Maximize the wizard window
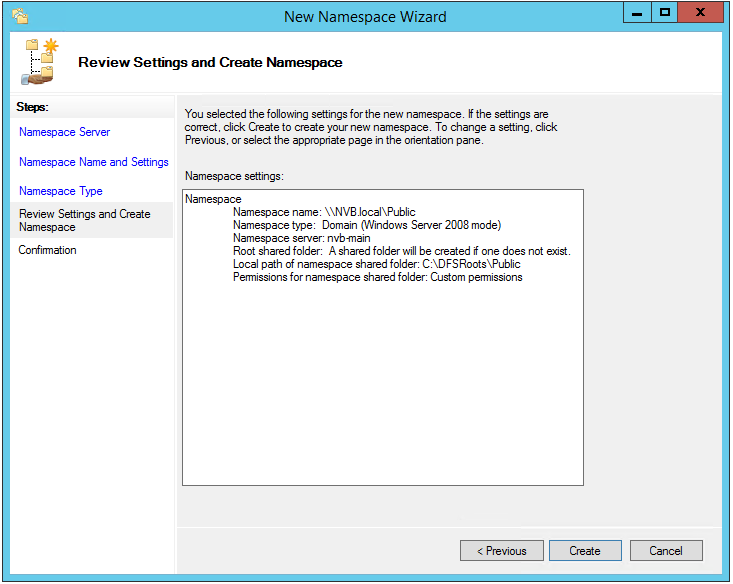 (x=664, y=13)
